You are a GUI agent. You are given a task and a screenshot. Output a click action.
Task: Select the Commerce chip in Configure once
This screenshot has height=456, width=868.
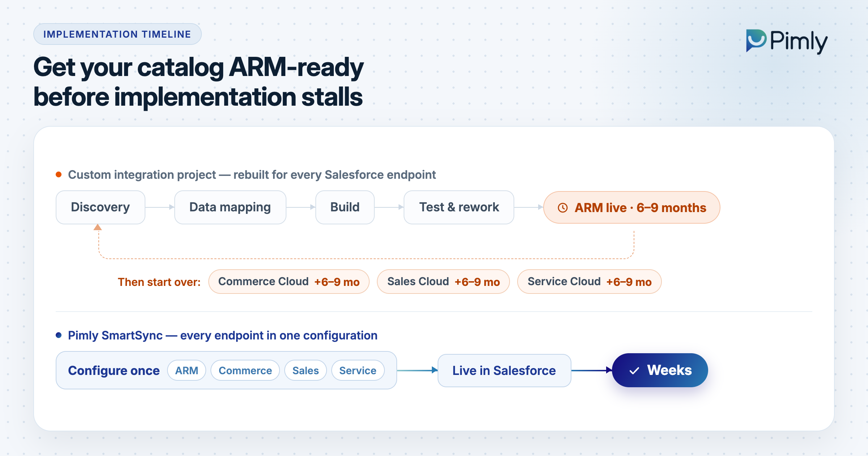point(245,370)
